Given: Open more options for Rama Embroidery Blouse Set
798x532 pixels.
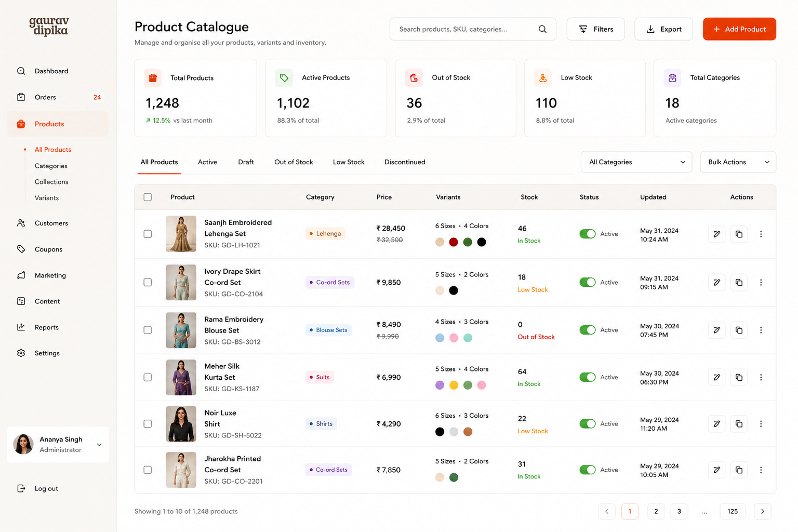Looking at the screenshot, I should pos(761,330).
